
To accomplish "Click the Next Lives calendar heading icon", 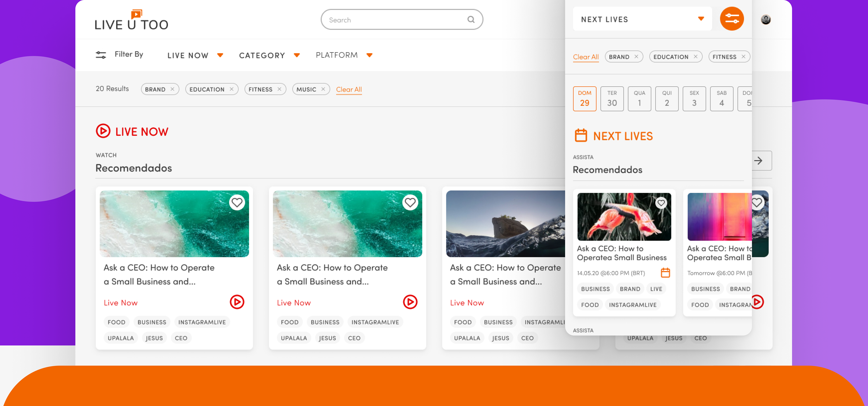I will coord(581,135).
